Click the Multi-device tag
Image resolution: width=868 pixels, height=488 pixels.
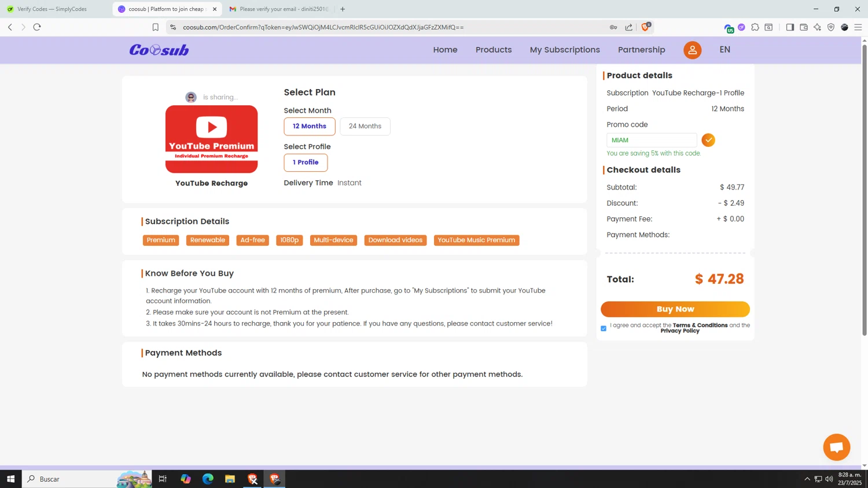(333, 240)
